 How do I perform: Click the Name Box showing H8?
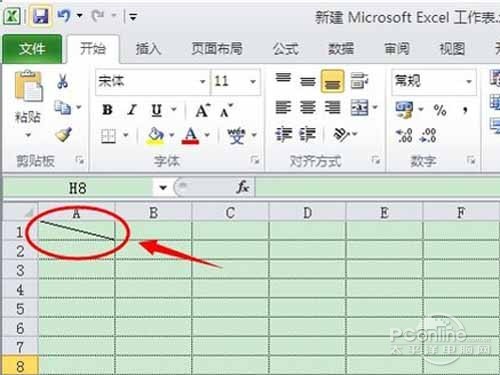[x=77, y=188]
